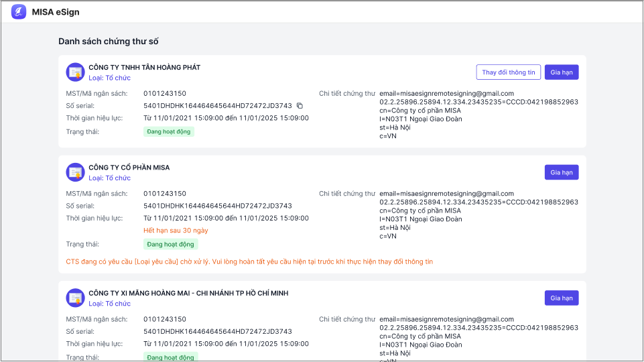
Task: Click Loại: Tổ chức under Tân Hoàng Phát
Action: pyautogui.click(x=110, y=78)
